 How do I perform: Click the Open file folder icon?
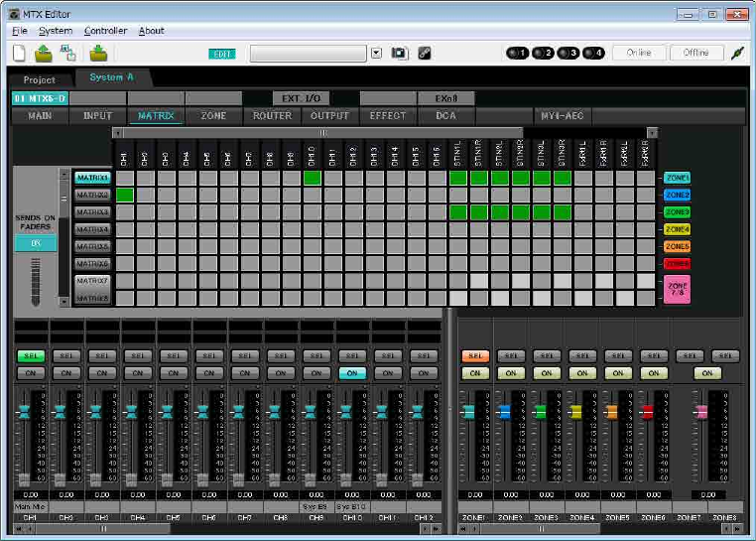[x=45, y=53]
